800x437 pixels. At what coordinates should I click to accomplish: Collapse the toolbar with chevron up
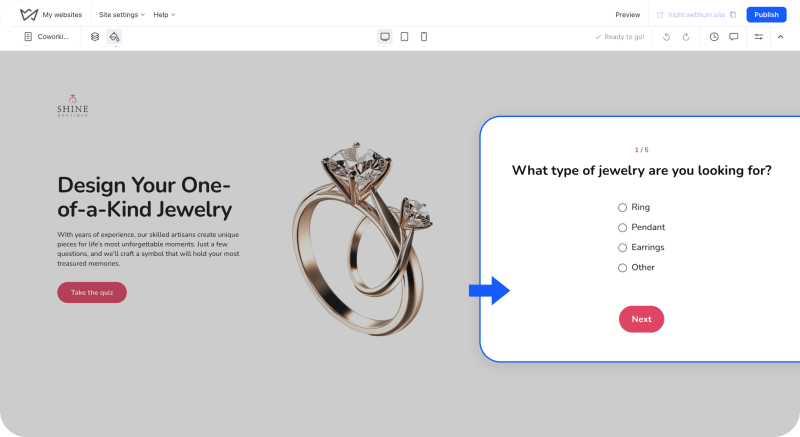point(781,37)
